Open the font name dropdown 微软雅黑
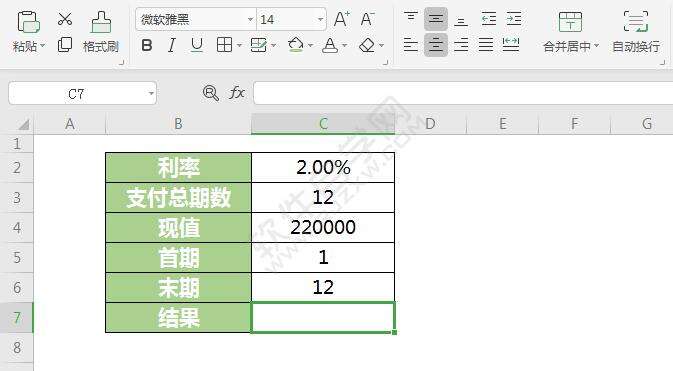The width and height of the screenshot is (673, 371). 250,19
